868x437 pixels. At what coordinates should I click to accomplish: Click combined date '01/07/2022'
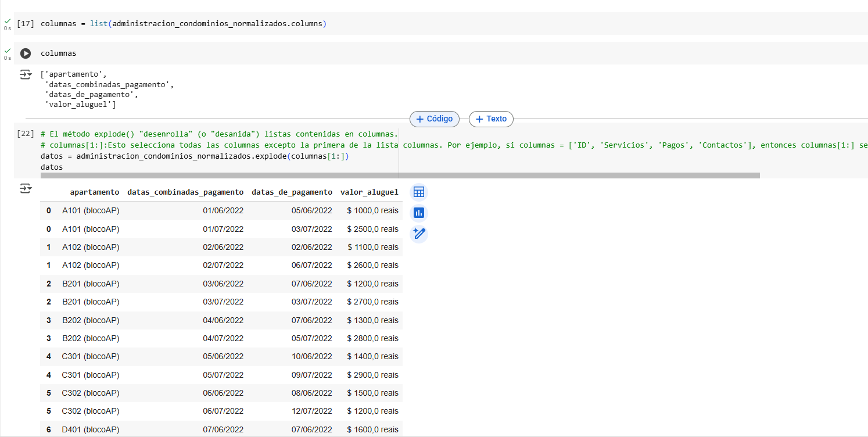click(223, 229)
